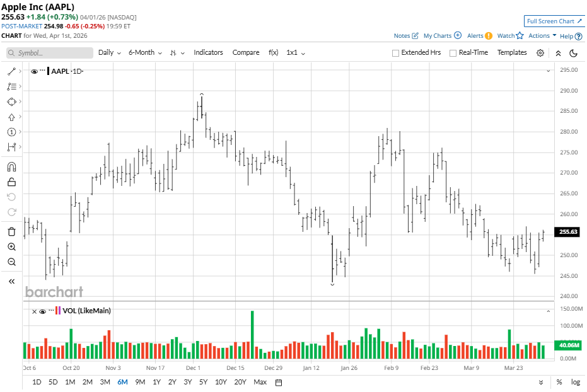Delete drawings with the trash icon
587x392 pixels.
[11, 232]
